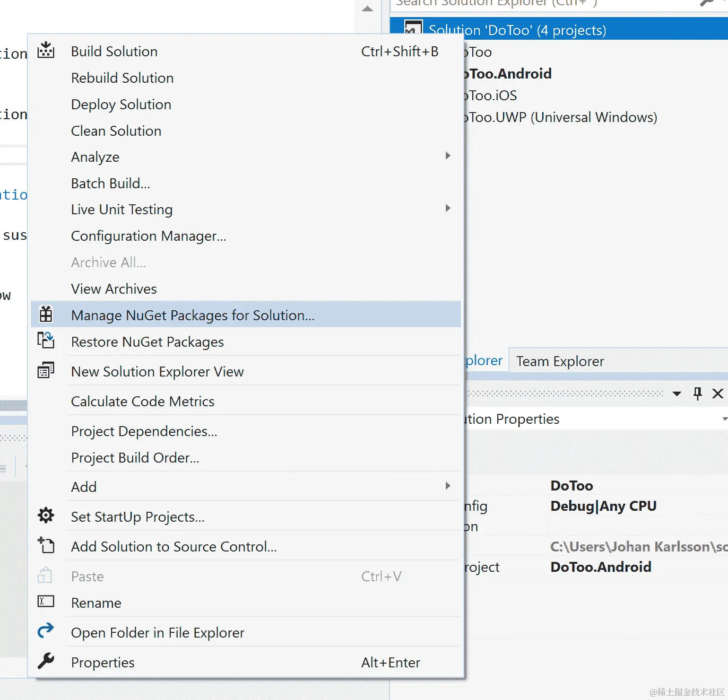Click the DoToo name property value

coord(572,485)
